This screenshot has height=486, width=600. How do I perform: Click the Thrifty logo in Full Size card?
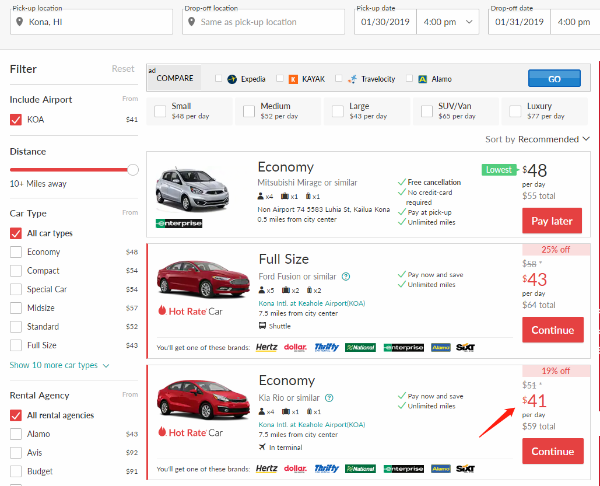click(326, 347)
